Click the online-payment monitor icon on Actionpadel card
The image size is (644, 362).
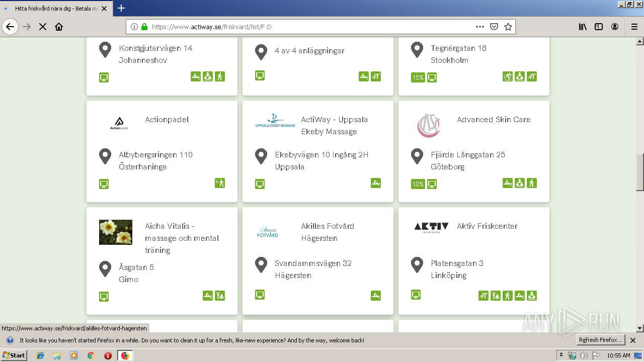[104, 184]
